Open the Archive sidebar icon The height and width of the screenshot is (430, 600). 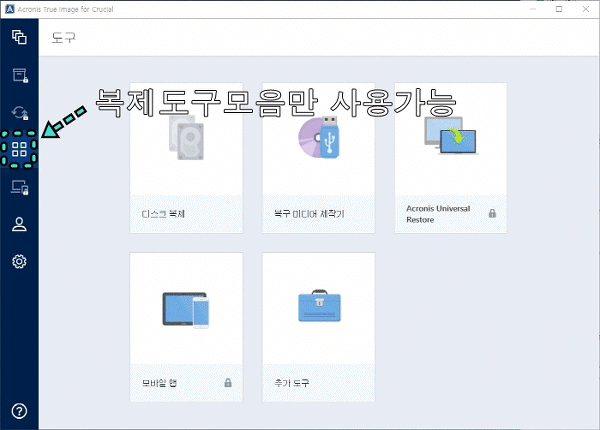tap(20, 75)
